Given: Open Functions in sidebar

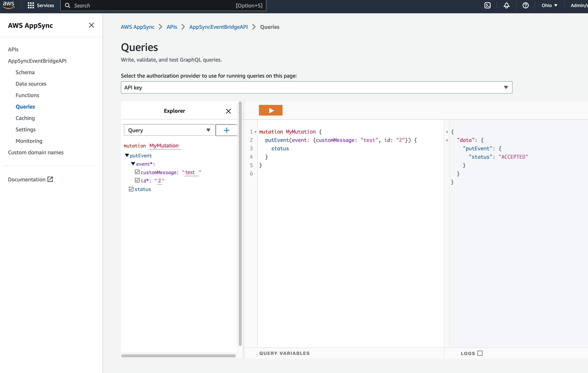Looking at the screenshot, I should point(27,95).
